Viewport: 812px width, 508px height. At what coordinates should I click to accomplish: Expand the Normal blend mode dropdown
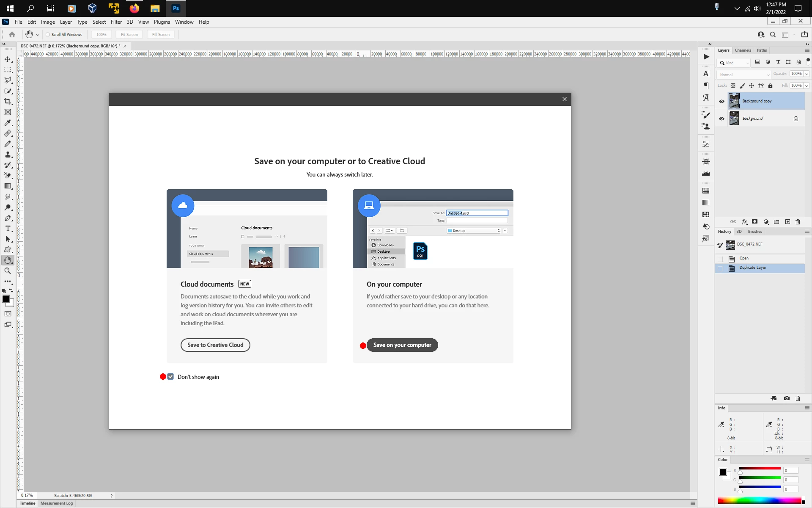pos(744,75)
